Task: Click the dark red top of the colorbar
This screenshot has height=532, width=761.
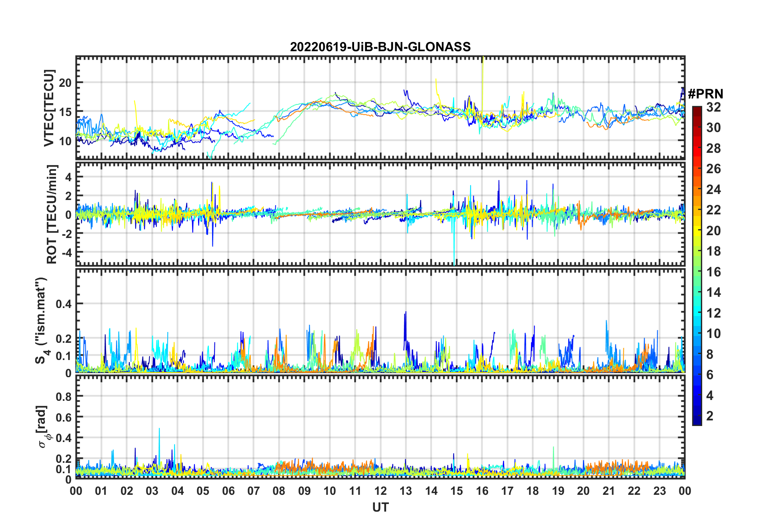Action: click(697, 109)
